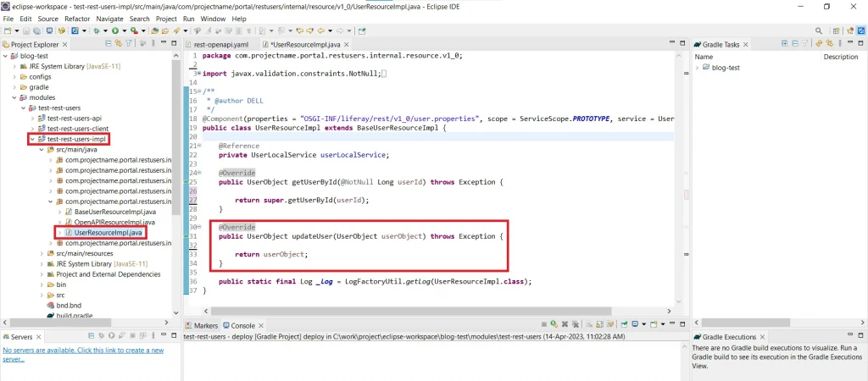The width and height of the screenshot is (868, 381).
Task: Collapse updateUser method fold at line 30
Action: point(198,227)
